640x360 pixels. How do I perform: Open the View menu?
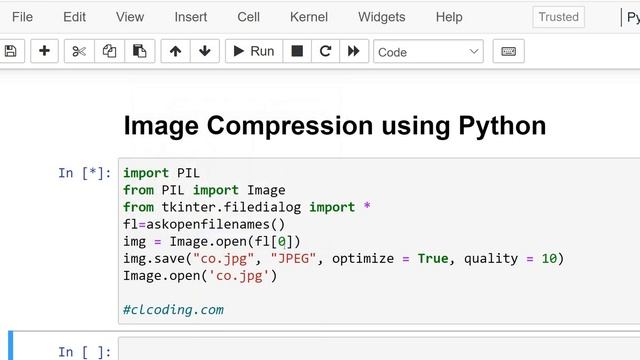[x=130, y=17]
